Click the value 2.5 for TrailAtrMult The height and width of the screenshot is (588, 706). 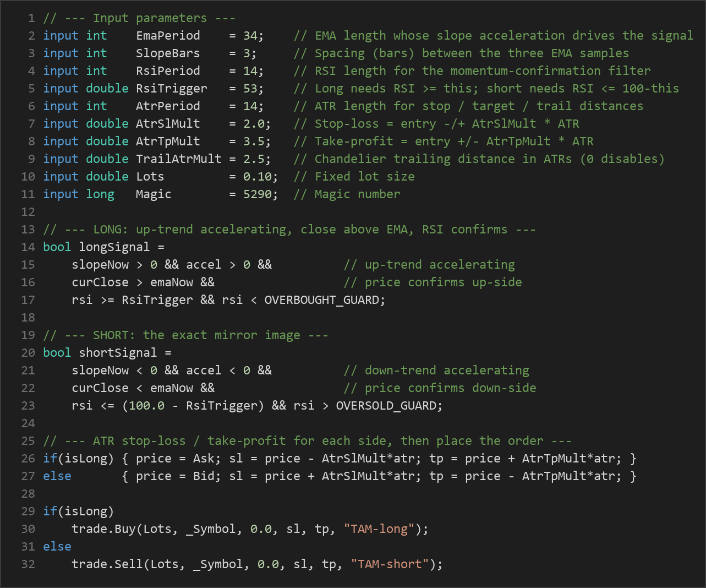[254, 159]
